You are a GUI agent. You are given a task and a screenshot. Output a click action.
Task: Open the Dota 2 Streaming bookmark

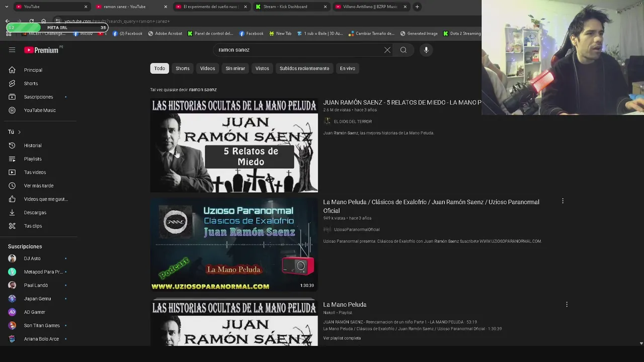[461, 34]
